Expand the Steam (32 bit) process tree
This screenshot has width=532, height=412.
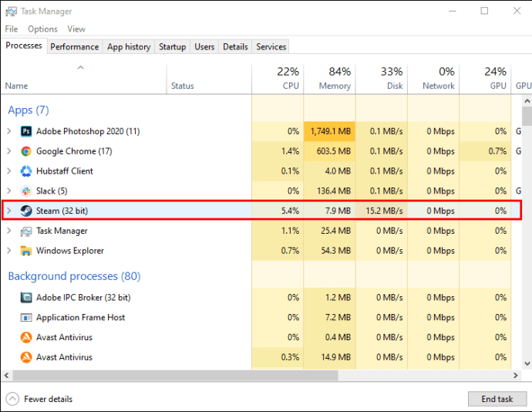pyautogui.click(x=9, y=211)
